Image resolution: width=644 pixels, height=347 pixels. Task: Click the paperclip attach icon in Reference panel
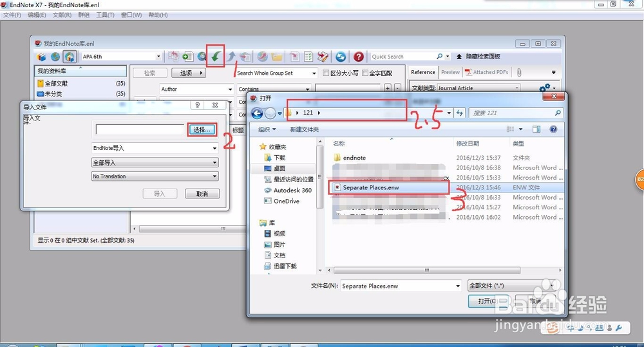coord(519,72)
